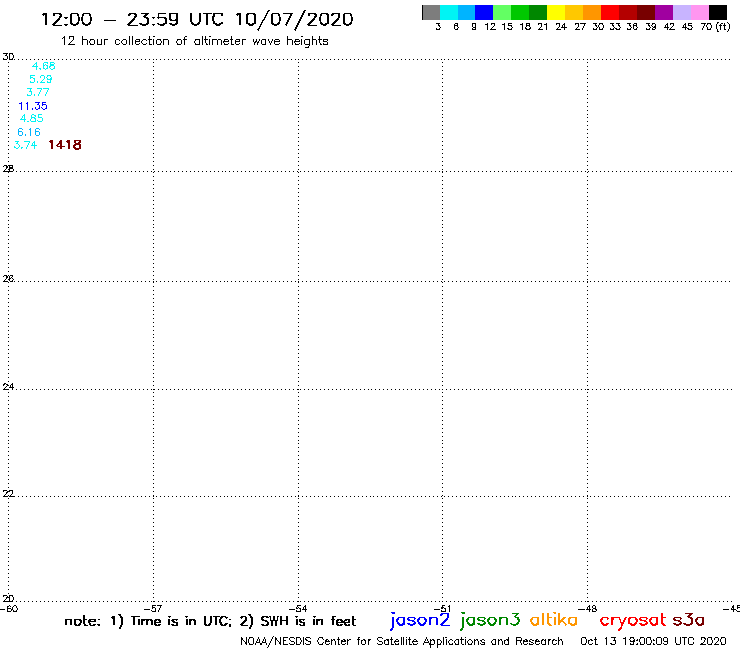The width and height of the screenshot is (740, 650).
Task: Select the latitude 20 axis label
Action: click(x=8, y=599)
